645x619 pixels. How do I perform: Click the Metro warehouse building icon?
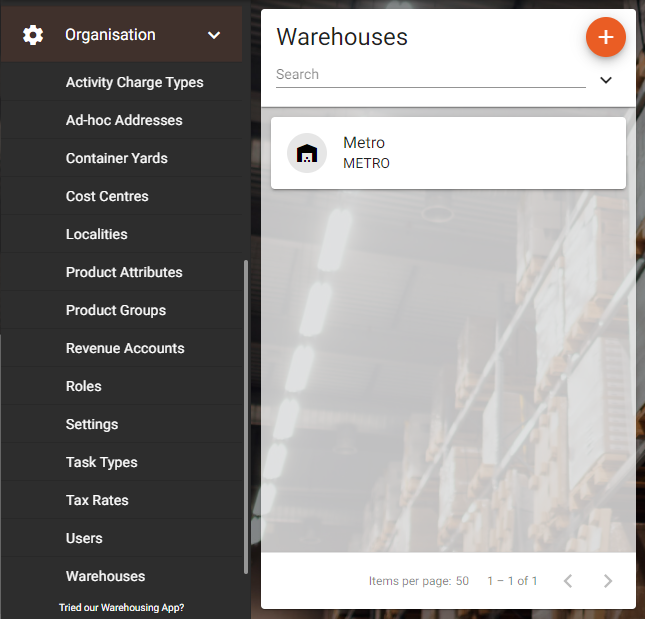307,153
